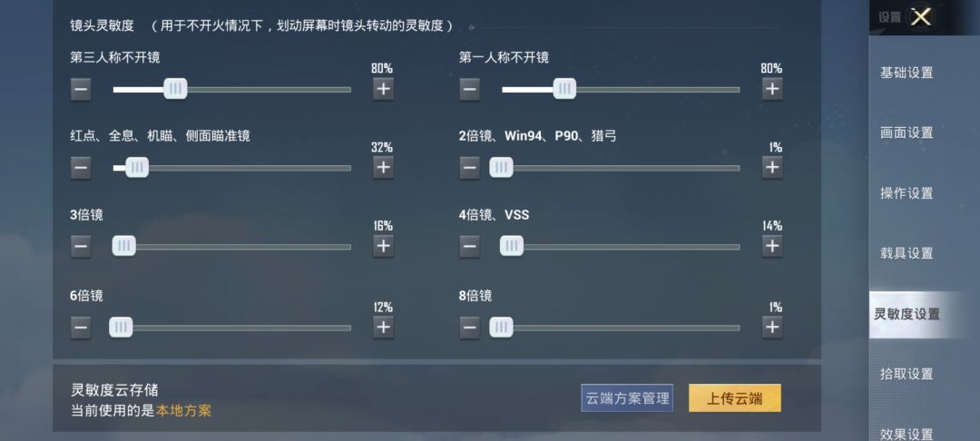Lower 2倍镜 sensitivity with the minus icon
Screen dimensions: 980x441
[x=469, y=167]
